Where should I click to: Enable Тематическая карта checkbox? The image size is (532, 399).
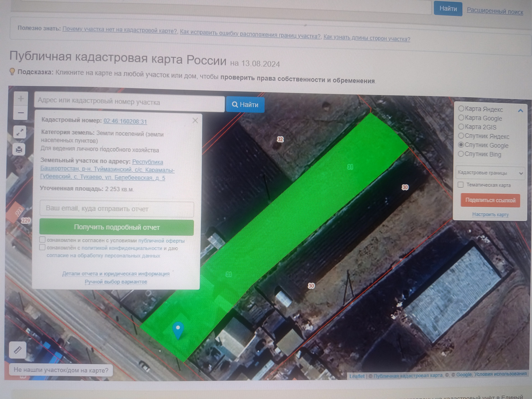coord(461,185)
